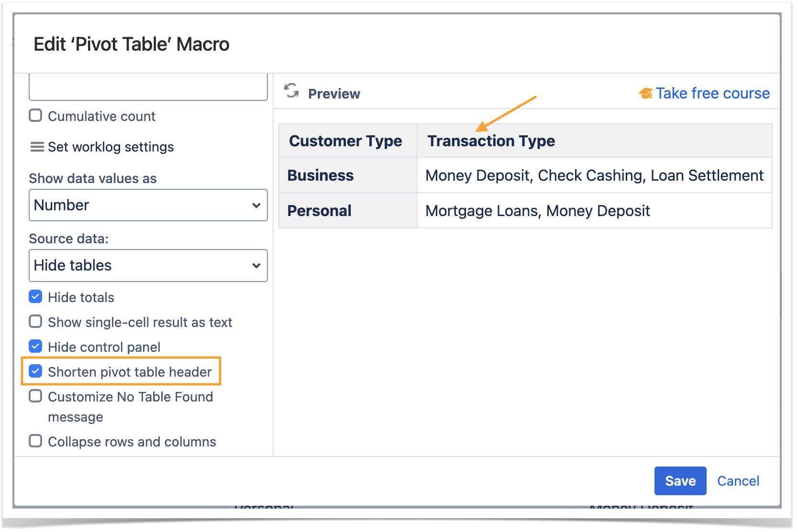Enable Customize No Table Found message

tap(35, 396)
